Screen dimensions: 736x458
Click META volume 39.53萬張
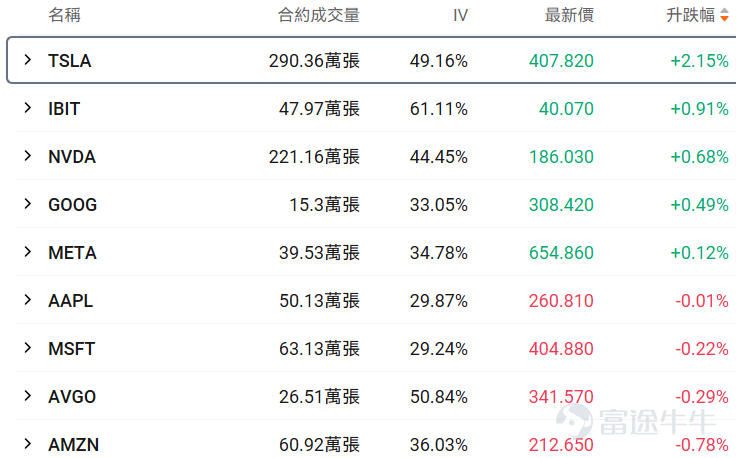pyautogui.click(x=319, y=253)
